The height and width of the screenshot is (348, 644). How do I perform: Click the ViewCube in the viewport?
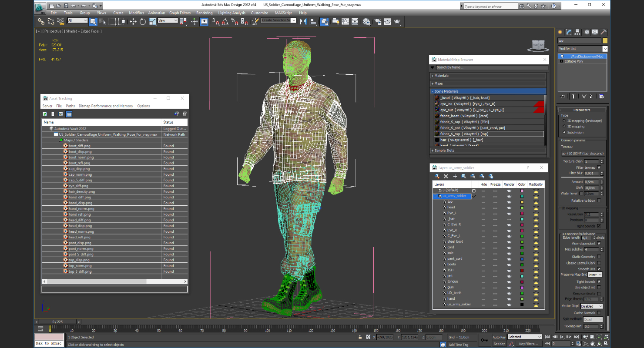pos(538,45)
